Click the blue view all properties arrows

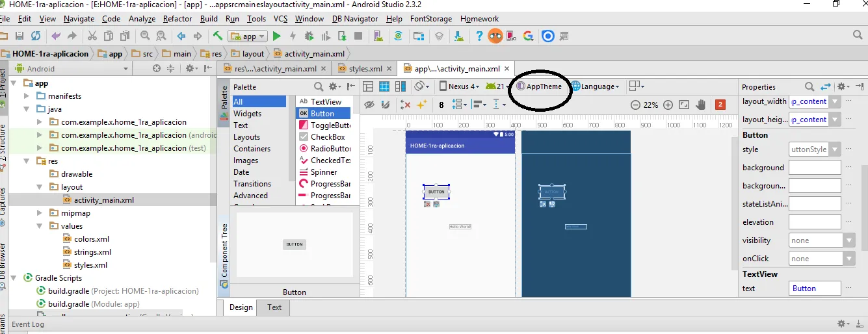click(826, 86)
